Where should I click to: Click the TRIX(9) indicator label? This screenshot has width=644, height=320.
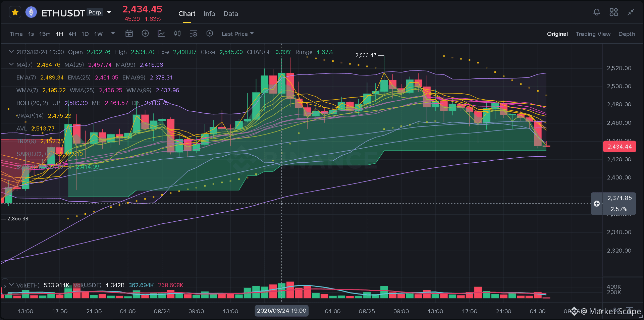point(26,141)
